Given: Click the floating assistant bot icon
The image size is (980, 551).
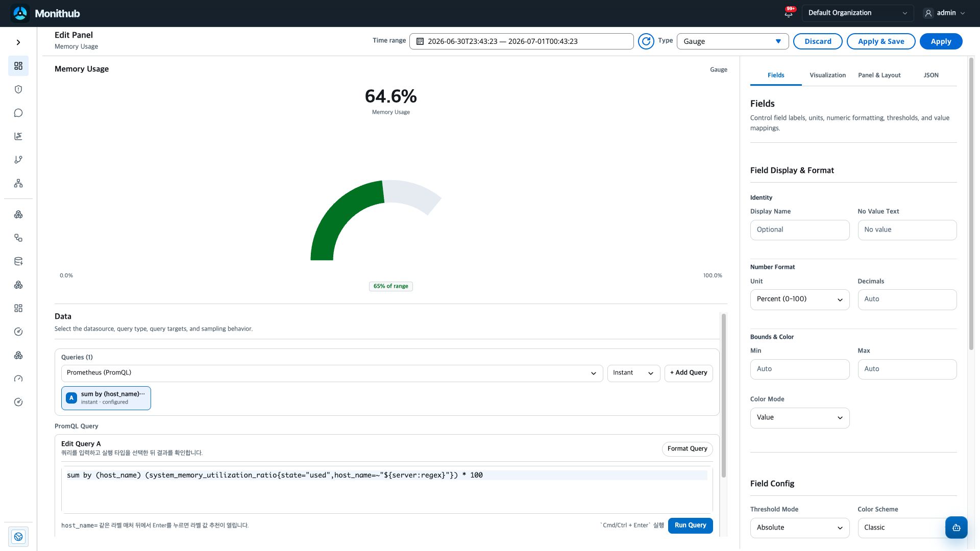Looking at the screenshot, I should (956, 528).
